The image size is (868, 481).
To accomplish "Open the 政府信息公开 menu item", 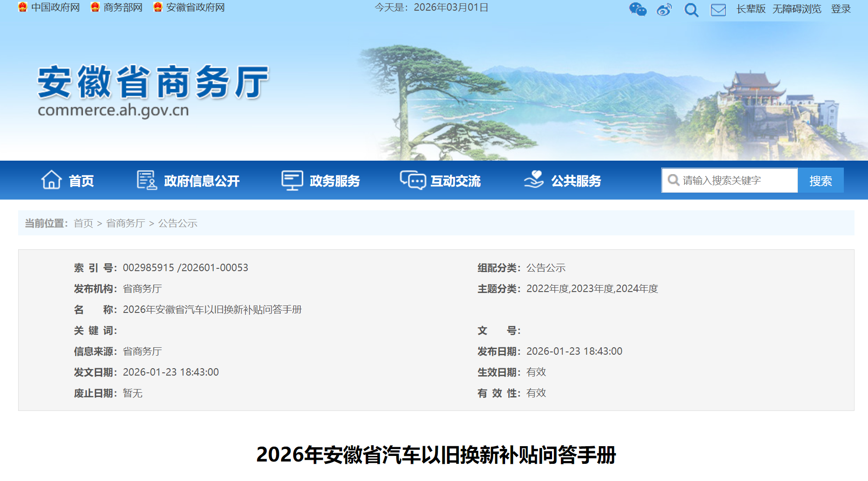I will 202,181.
